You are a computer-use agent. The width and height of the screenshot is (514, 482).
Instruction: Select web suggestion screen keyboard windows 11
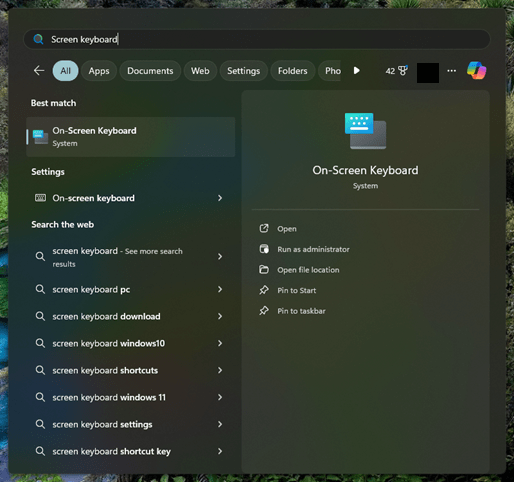click(x=131, y=397)
